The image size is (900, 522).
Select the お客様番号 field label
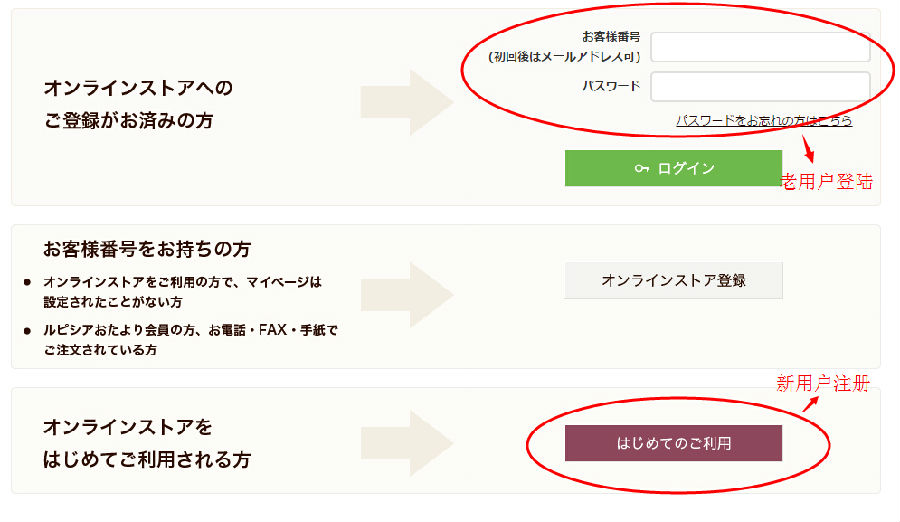pos(610,37)
